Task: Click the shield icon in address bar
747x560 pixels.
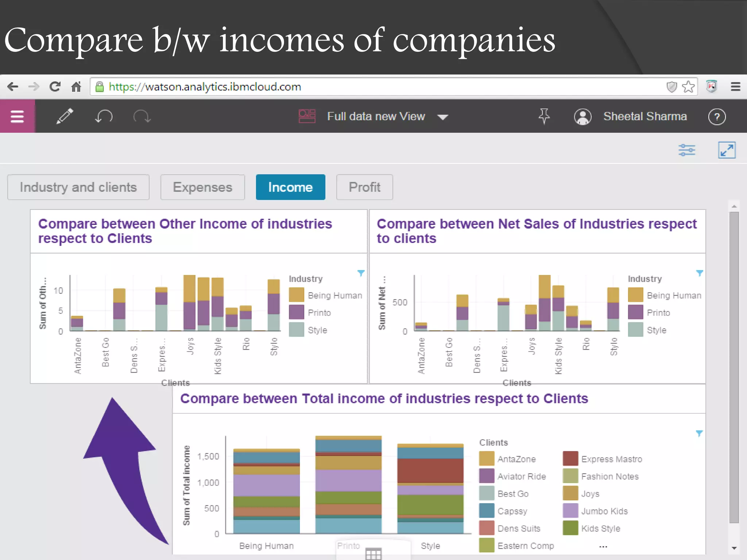Action: click(671, 87)
